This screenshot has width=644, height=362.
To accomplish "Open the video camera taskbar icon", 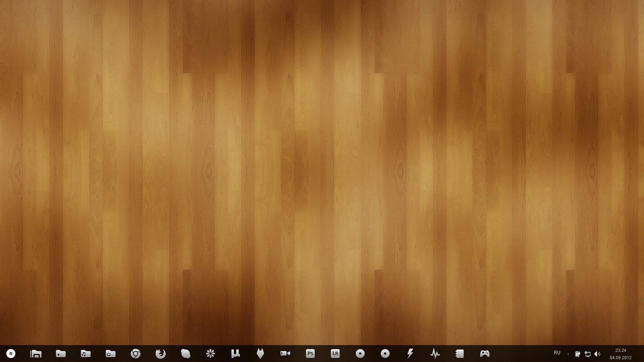I will [285, 354].
